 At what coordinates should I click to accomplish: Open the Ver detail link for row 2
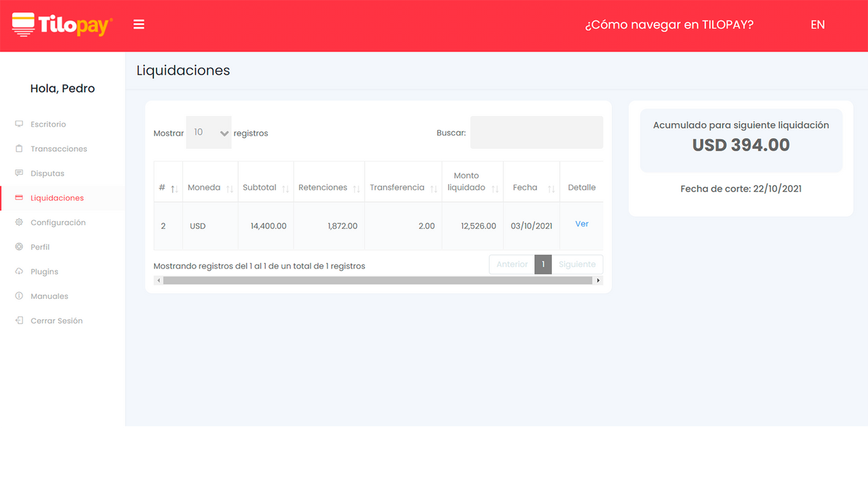(582, 224)
